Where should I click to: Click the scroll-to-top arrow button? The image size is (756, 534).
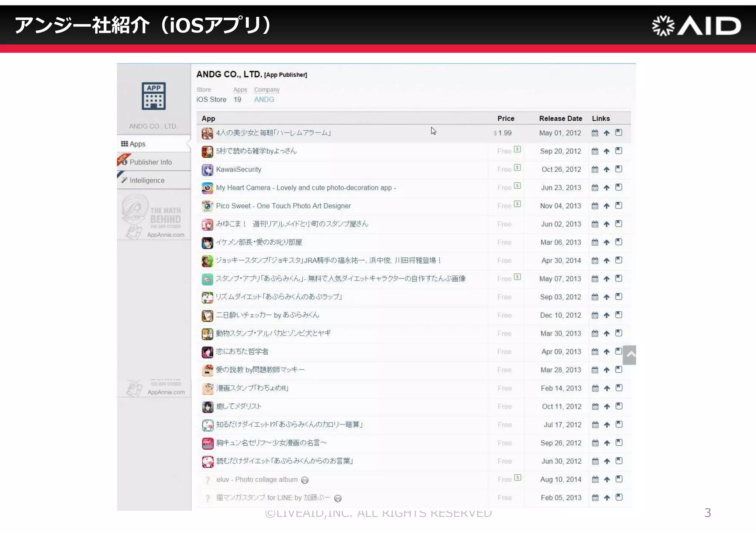click(630, 355)
